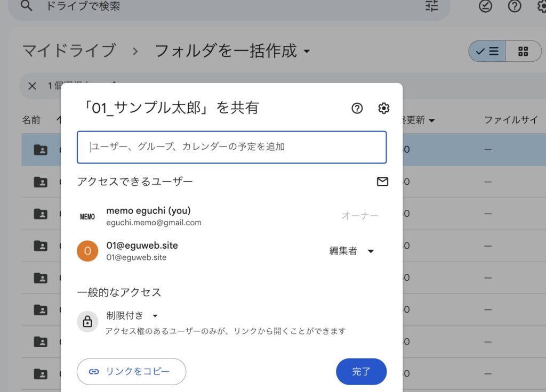This screenshot has height=392, width=546.
Task: Open 編集者 role dropdown
Action: coord(352,251)
